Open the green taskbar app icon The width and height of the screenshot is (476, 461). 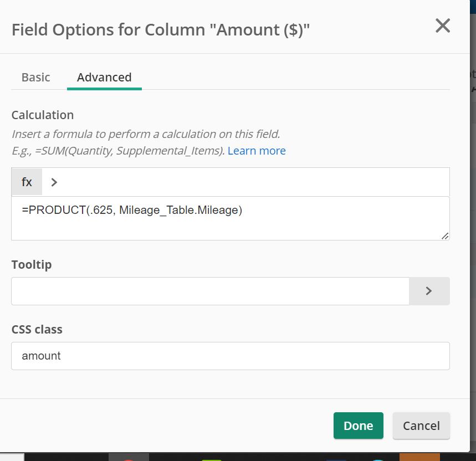pyautogui.click(x=212, y=459)
